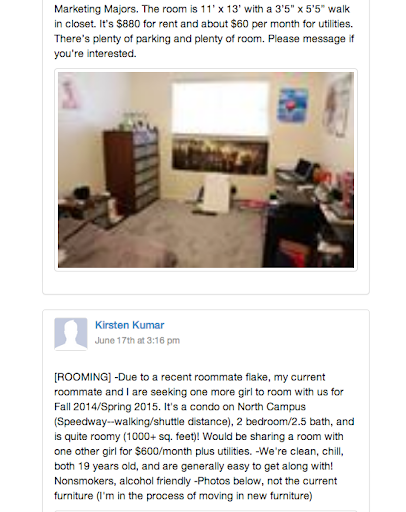The image size is (406, 512).
Task: Click the 'Please message if you're interested' text
Action: pos(204,46)
